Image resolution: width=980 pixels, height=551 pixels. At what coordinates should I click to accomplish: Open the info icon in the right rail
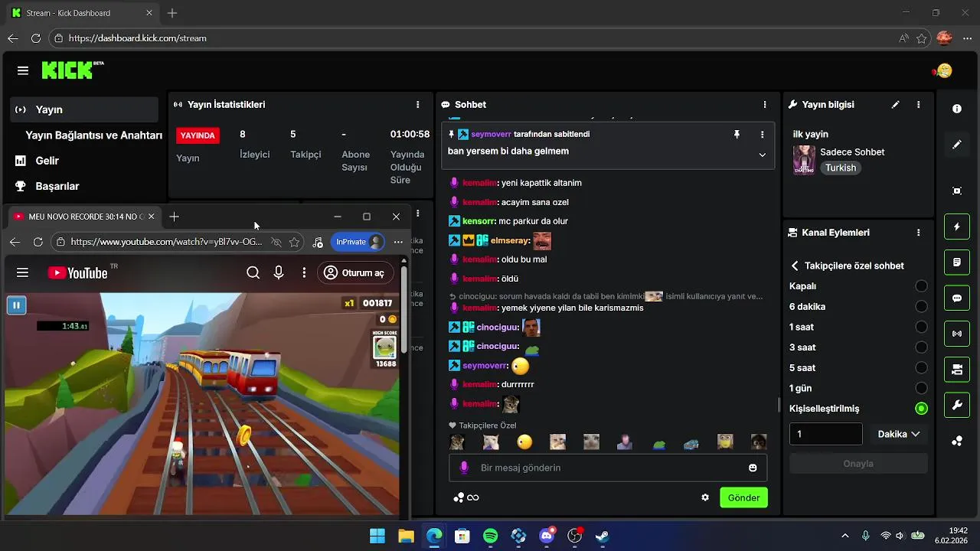[x=957, y=109]
